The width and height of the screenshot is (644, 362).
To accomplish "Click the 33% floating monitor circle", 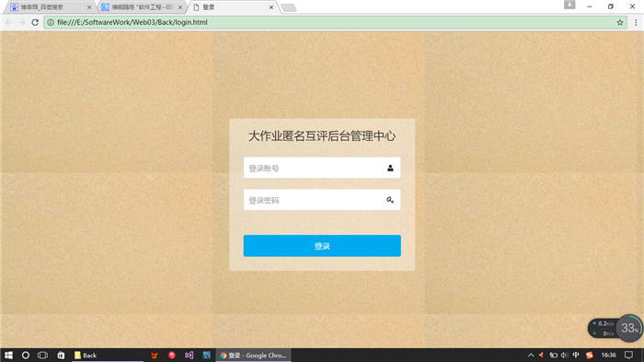I will tap(629, 328).
